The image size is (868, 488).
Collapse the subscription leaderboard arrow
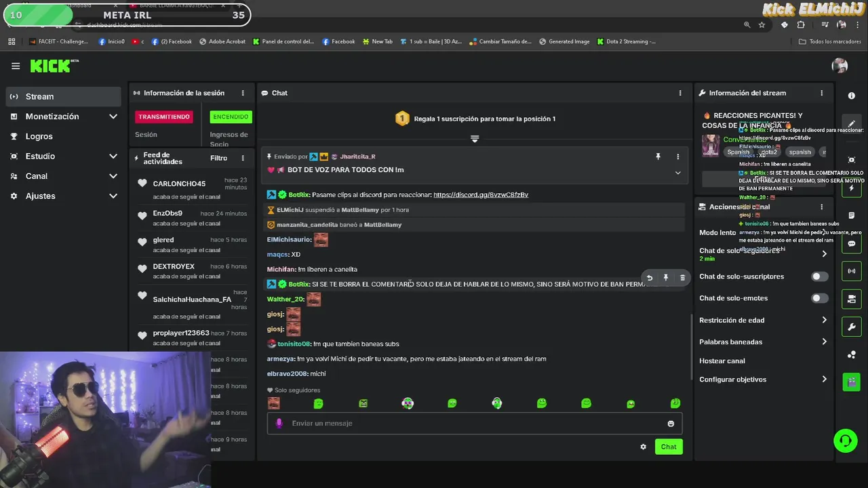(x=475, y=139)
